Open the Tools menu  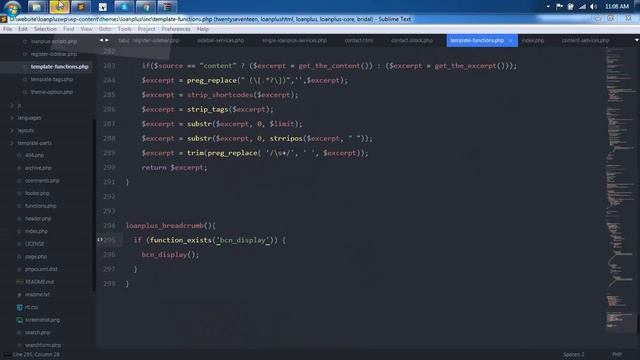click(124, 29)
